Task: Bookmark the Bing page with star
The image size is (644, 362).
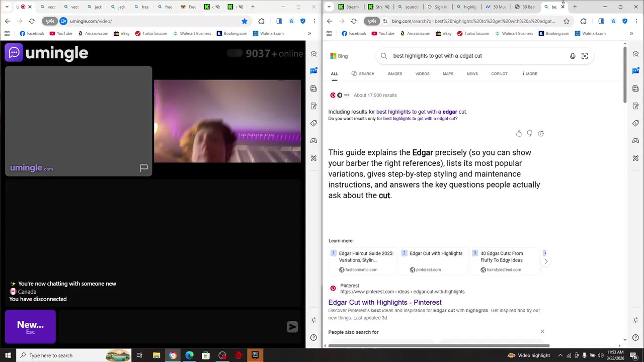Action: tap(567, 21)
